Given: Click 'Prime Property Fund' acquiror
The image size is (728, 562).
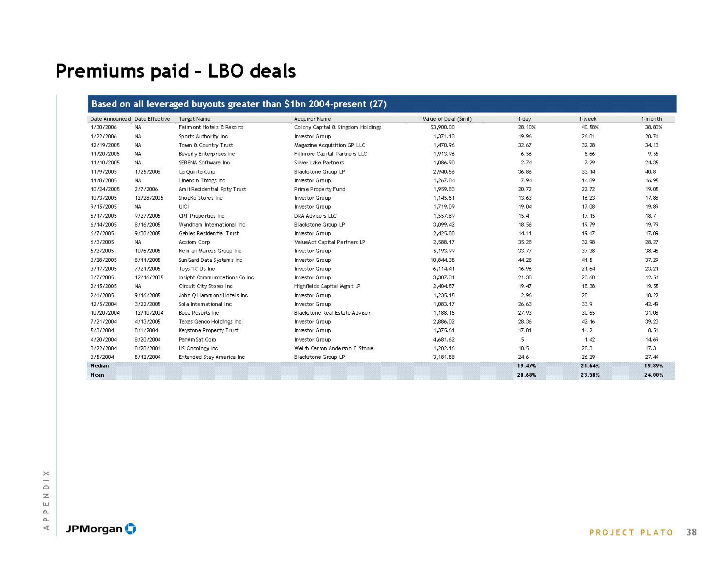Looking at the screenshot, I should click(x=320, y=189).
